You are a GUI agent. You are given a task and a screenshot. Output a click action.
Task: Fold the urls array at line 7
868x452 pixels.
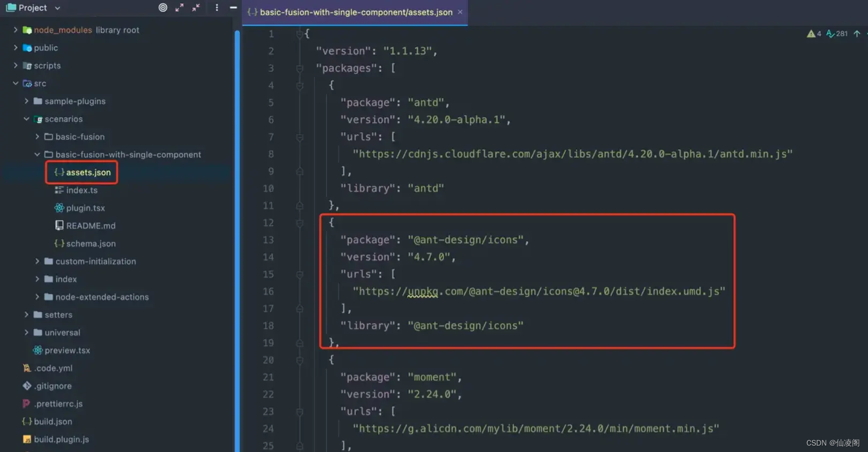click(x=299, y=137)
